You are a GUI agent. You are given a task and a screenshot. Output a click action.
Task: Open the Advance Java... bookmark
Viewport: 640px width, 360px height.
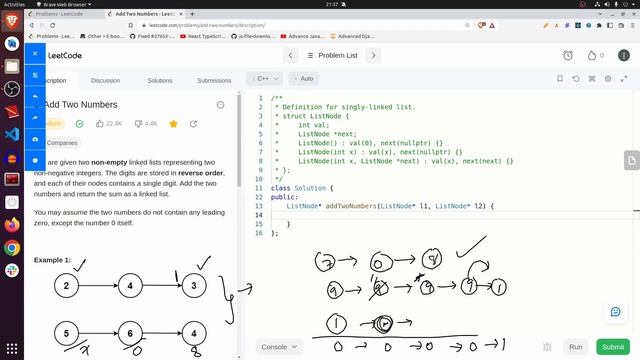302,36
